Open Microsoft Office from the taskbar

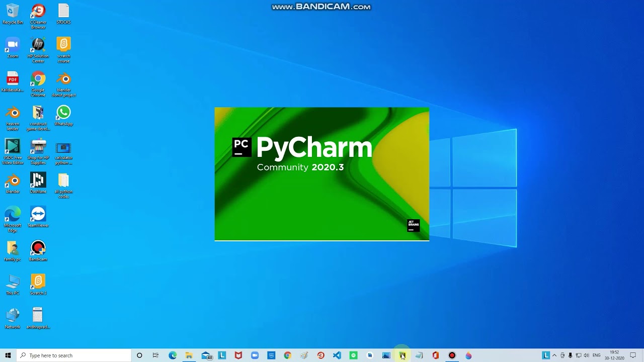(x=436, y=355)
